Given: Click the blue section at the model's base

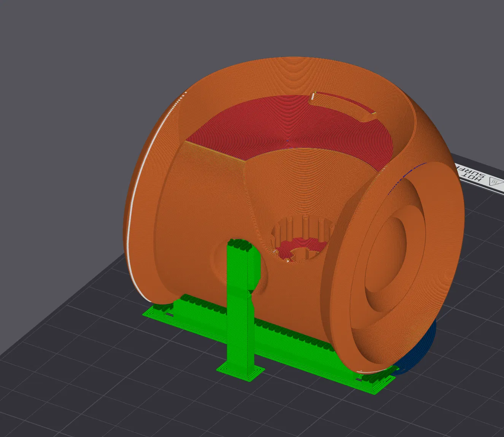Looking at the screenshot, I should pyautogui.click(x=415, y=349).
